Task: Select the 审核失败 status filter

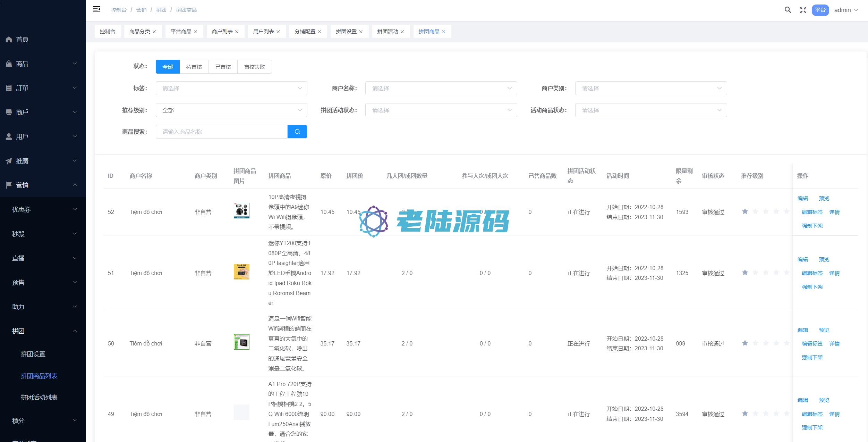Action: [254, 67]
